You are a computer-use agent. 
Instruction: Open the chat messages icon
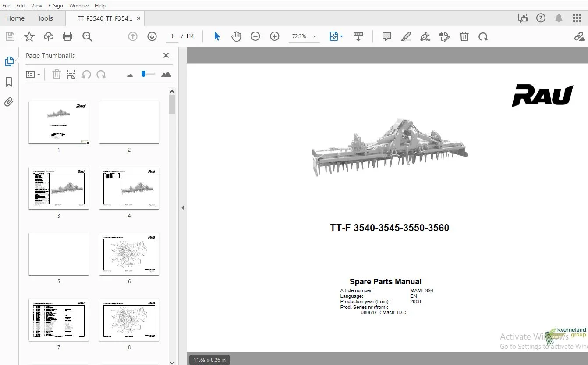[x=522, y=18]
